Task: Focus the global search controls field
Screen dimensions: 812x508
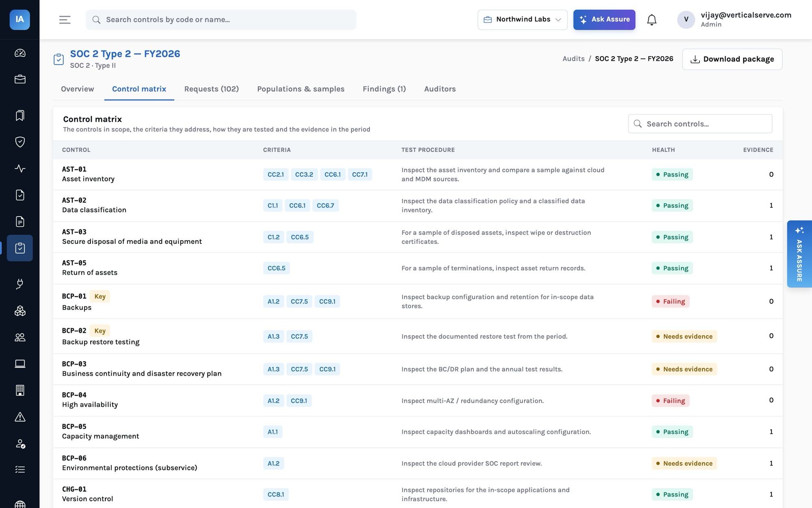Action: click(x=221, y=20)
